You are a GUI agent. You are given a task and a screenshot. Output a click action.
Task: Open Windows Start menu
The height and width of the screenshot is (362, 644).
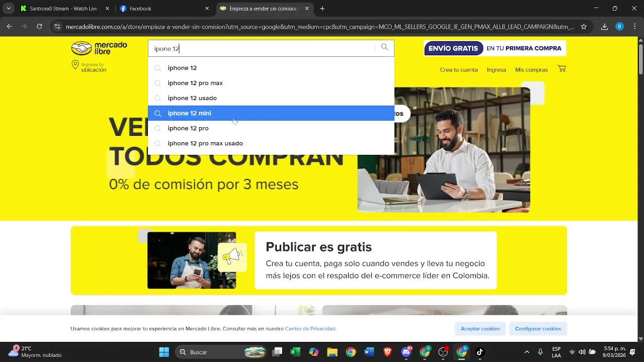point(164,352)
